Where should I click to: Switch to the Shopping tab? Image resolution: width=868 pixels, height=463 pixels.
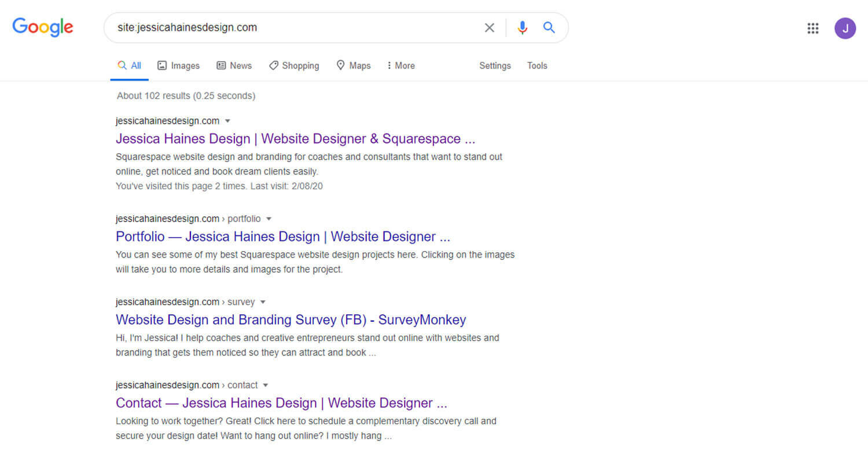294,65
